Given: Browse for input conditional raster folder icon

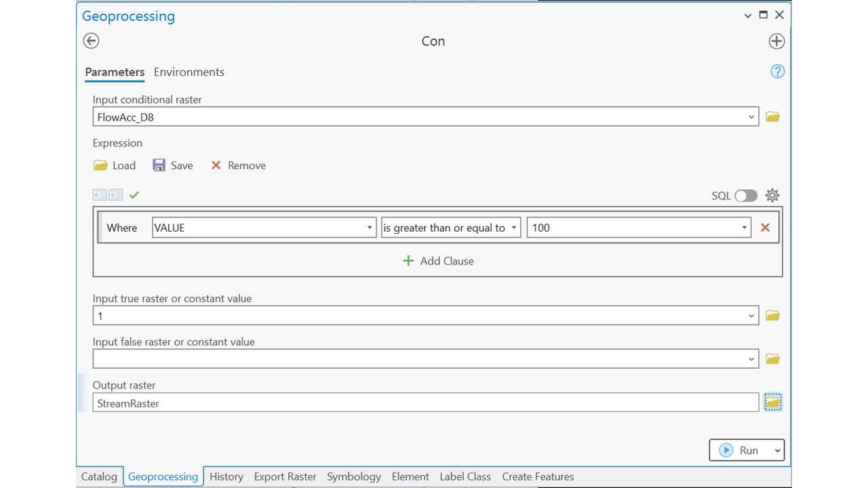Looking at the screenshot, I should (x=772, y=117).
